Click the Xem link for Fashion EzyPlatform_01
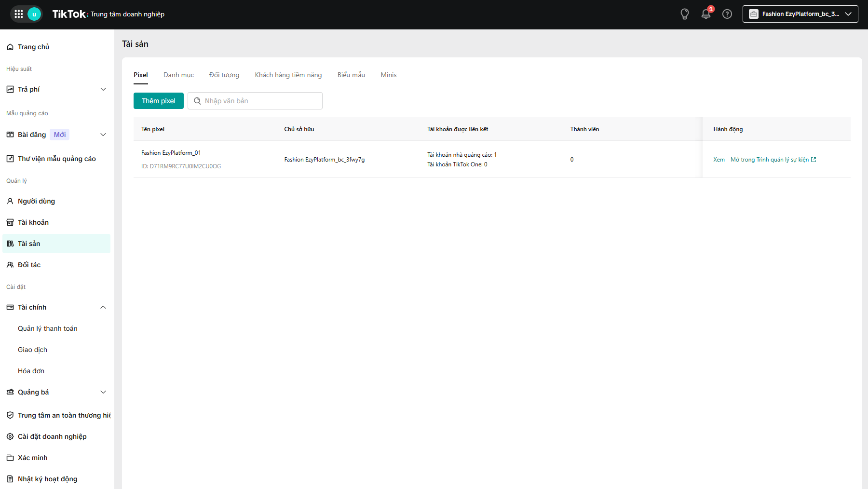This screenshot has height=489, width=868. tap(719, 160)
